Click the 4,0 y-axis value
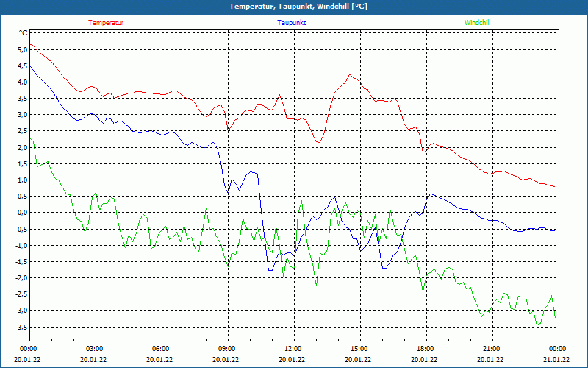588x368 pixels. tap(23, 82)
